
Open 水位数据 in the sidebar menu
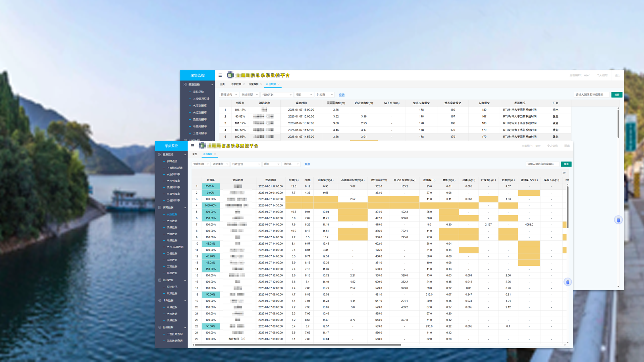tap(172, 221)
